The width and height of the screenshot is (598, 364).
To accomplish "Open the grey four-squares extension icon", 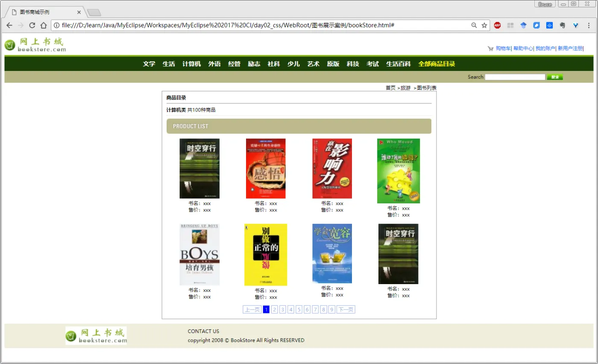I will point(510,25).
